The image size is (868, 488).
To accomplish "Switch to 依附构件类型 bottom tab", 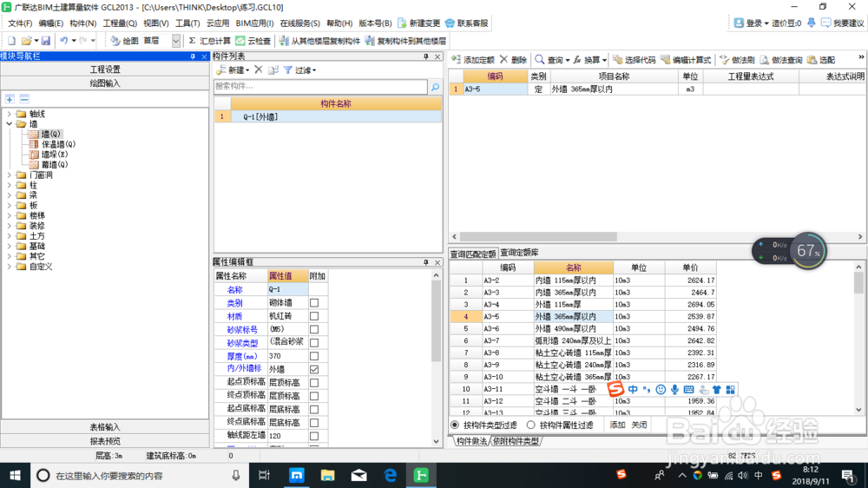I will (516, 441).
